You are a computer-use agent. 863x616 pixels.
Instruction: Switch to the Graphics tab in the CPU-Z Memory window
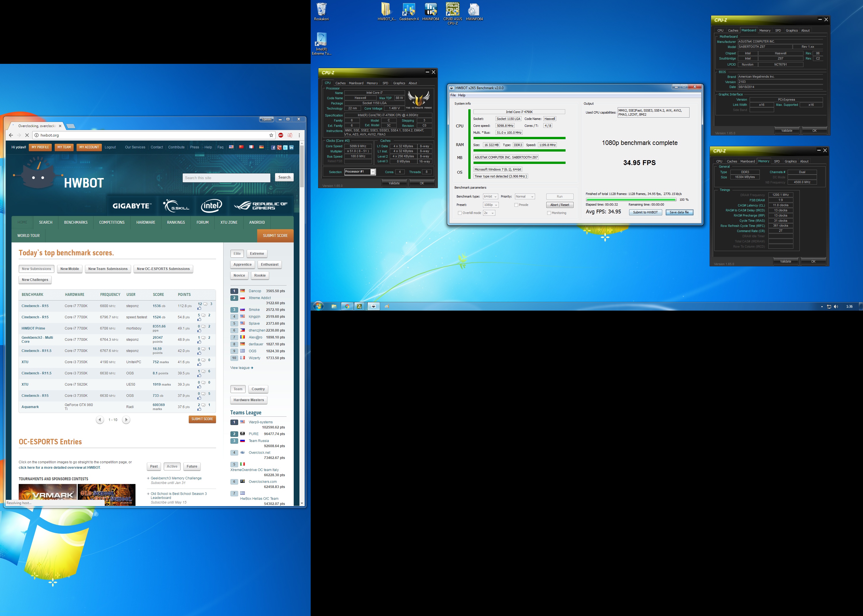point(791,161)
